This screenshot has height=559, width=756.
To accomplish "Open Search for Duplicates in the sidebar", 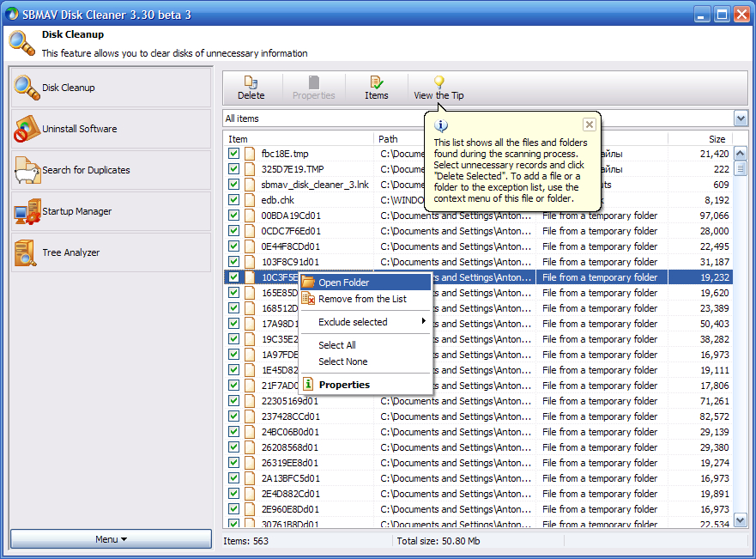I will [x=111, y=170].
